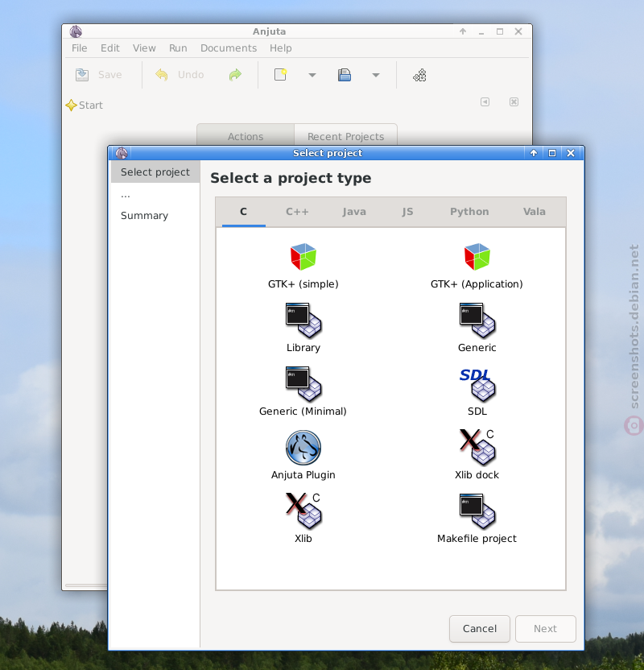Open the Java project tab
The image size is (644, 670).
point(354,212)
